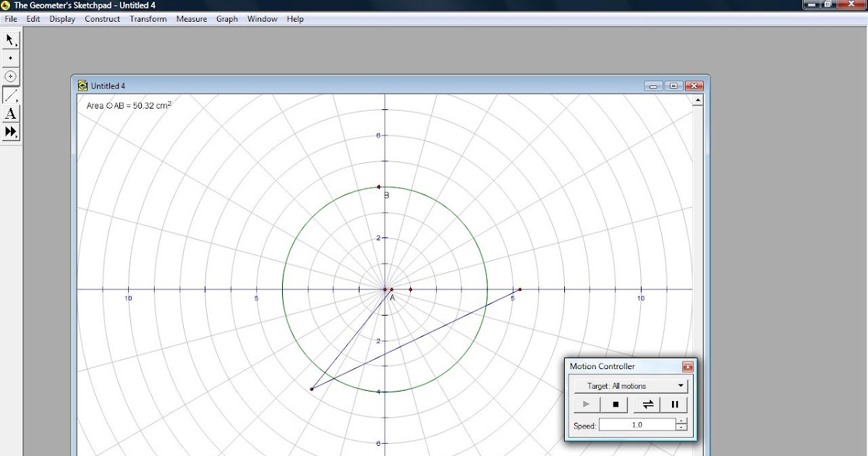Open the Edit menu
Screen dimensions: 868x456
[33, 19]
